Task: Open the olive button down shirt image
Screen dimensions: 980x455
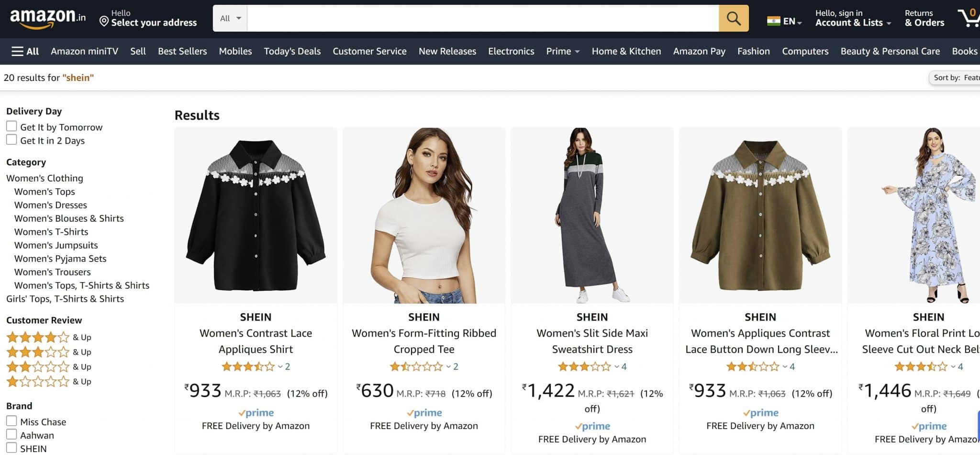Action: pyautogui.click(x=760, y=216)
